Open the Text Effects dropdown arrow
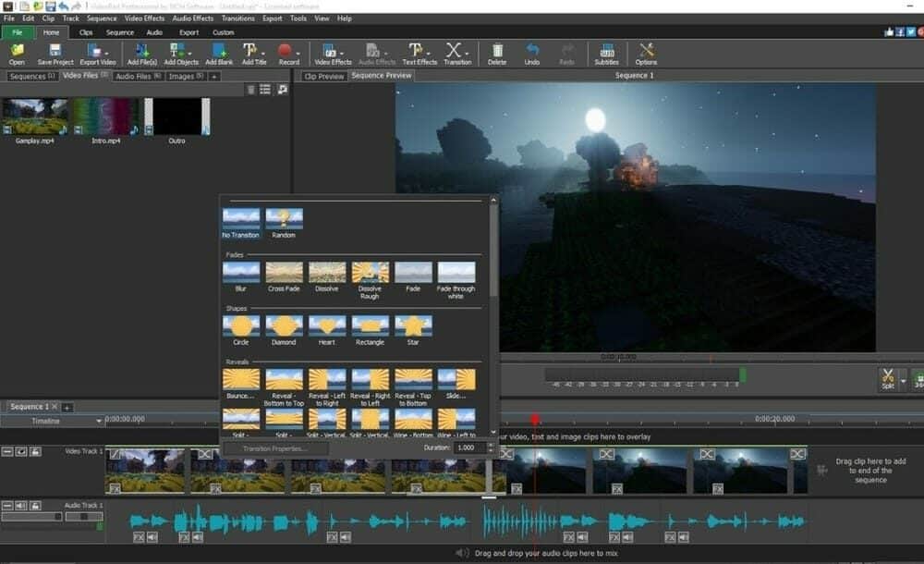 coord(428,53)
